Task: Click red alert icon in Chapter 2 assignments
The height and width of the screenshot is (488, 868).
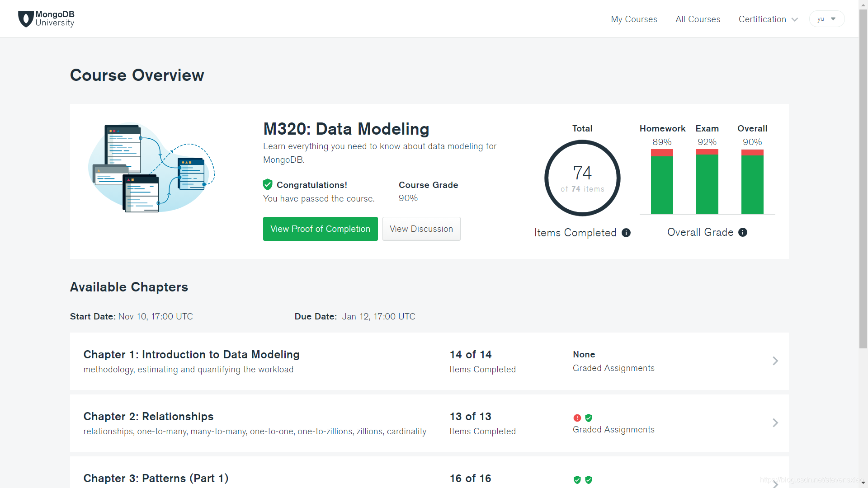Action: pyautogui.click(x=577, y=418)
